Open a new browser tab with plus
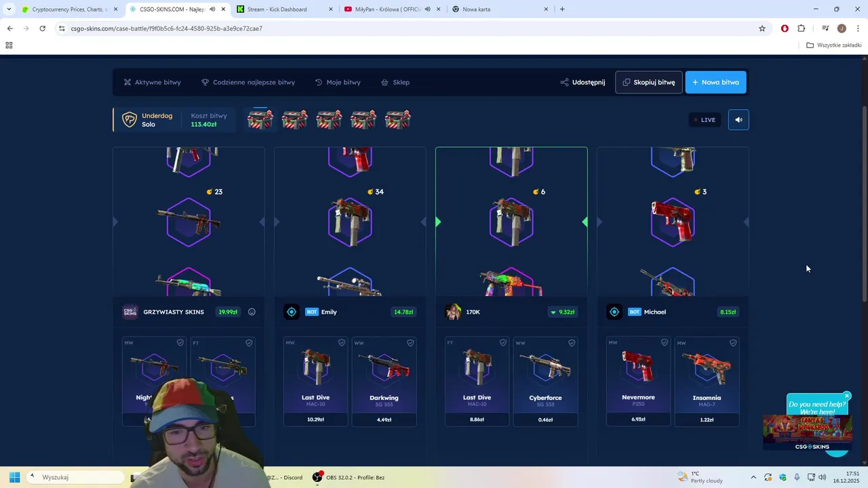Image resolution: width=868 pixels, height=488 pixels. (x=562, y=9)
